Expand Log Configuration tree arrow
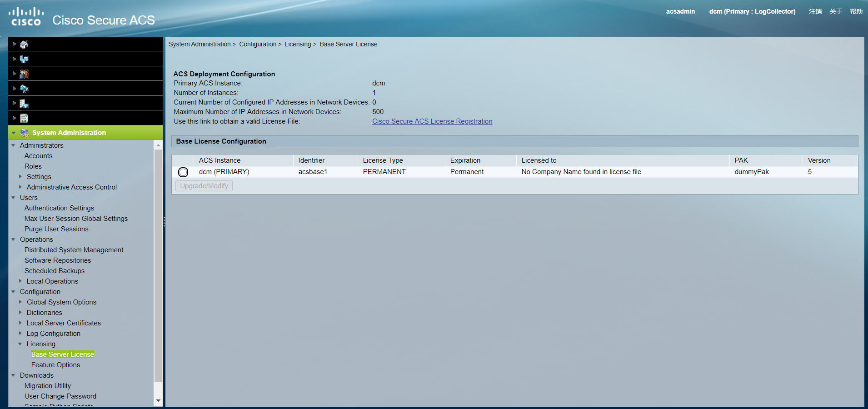 click(20, 333)
